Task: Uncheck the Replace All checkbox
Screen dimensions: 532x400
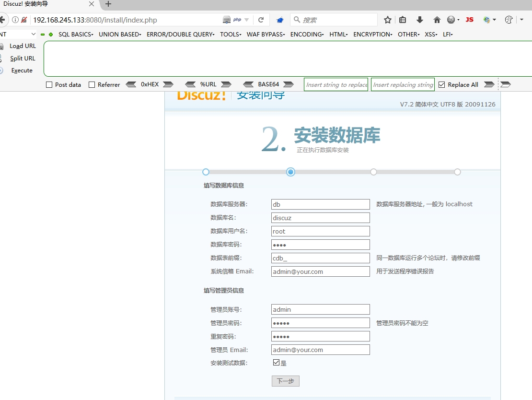Action: [442, 85]
